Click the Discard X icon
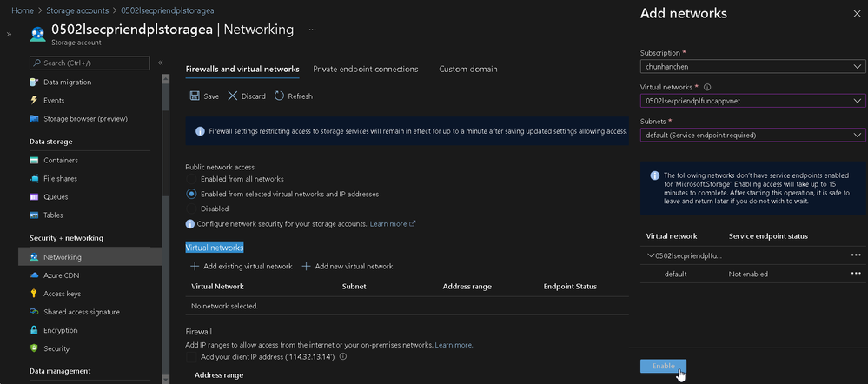The height and width of the screenshot is (384, 868). coord(233,96)
